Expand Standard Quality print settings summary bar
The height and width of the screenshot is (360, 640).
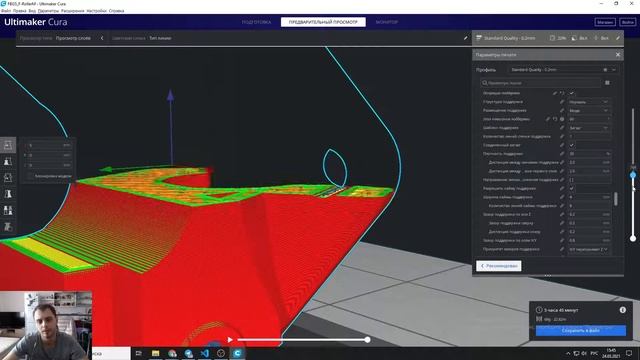pyautogui.click(x=548, y=38)
